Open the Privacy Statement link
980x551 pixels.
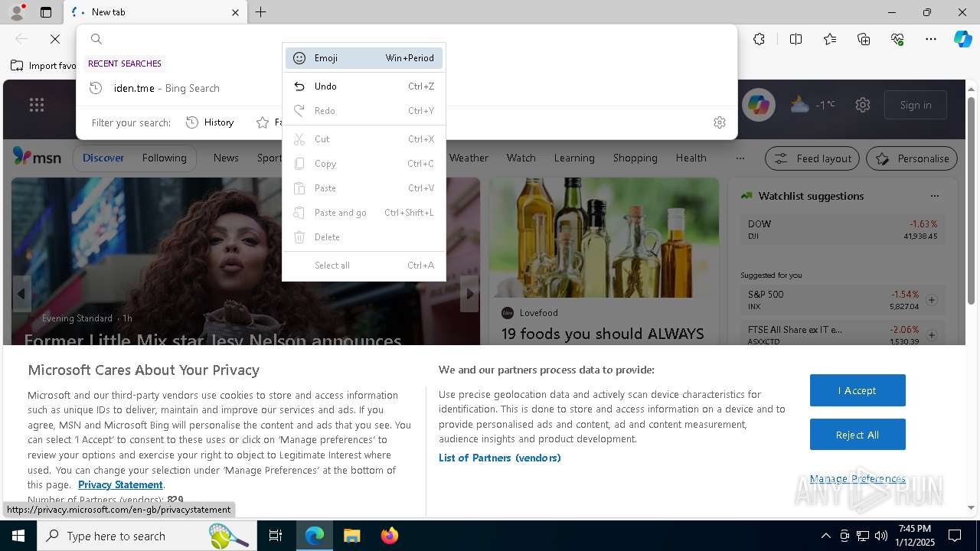point(120,484)
